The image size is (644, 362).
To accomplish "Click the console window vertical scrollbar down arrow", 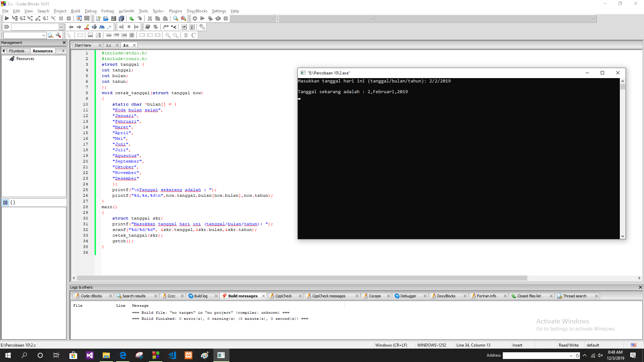I will 623,236.
